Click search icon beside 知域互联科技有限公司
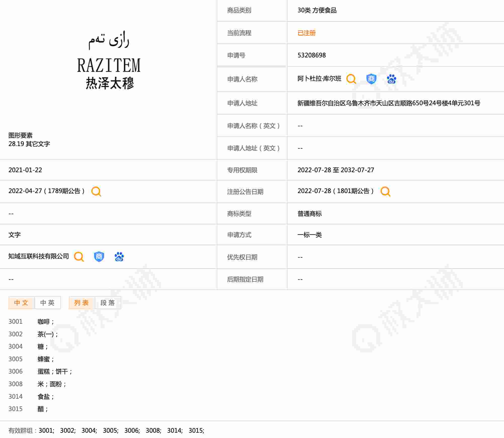Image resolution: width=504 pixels, height=438 pixels. [79, 257]
